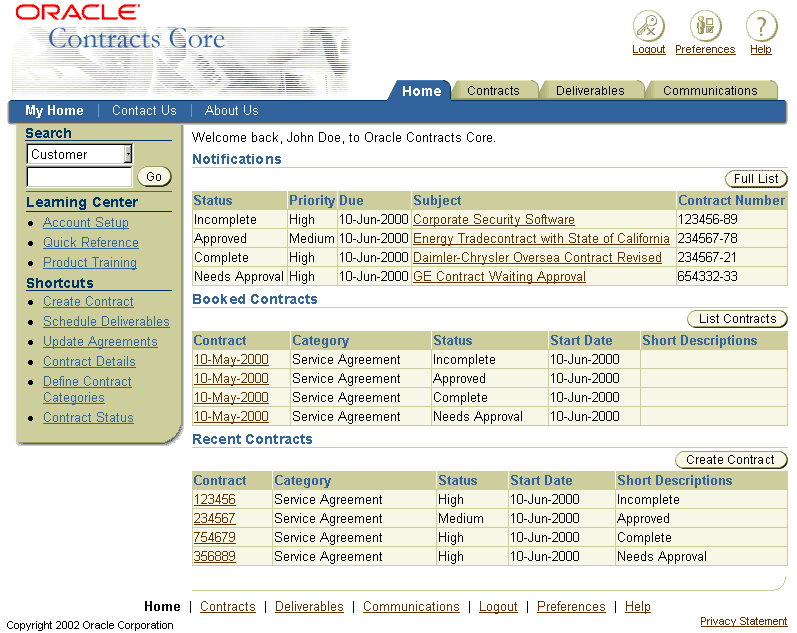Click the footer Logout link
Image resolution: width=797 pixels, height=633 pixels.
click(x=498, y=607)
